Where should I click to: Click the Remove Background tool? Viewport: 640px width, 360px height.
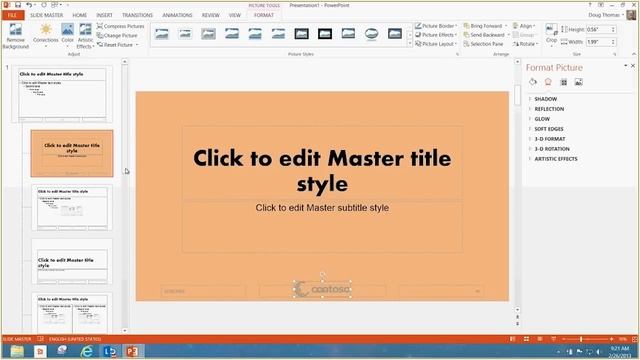tap(16, 36)
